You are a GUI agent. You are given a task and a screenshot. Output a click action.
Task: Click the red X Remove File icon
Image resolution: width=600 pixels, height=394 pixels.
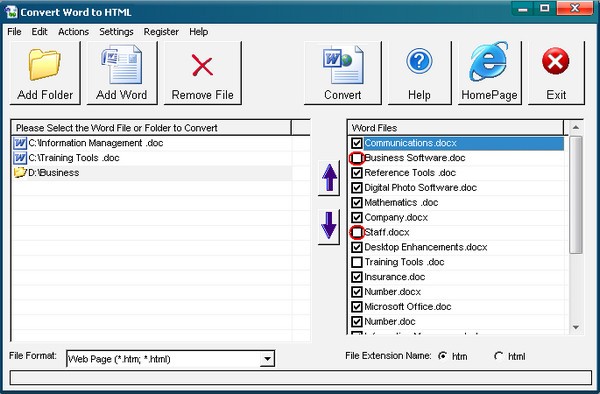click(x=202, y=65)
